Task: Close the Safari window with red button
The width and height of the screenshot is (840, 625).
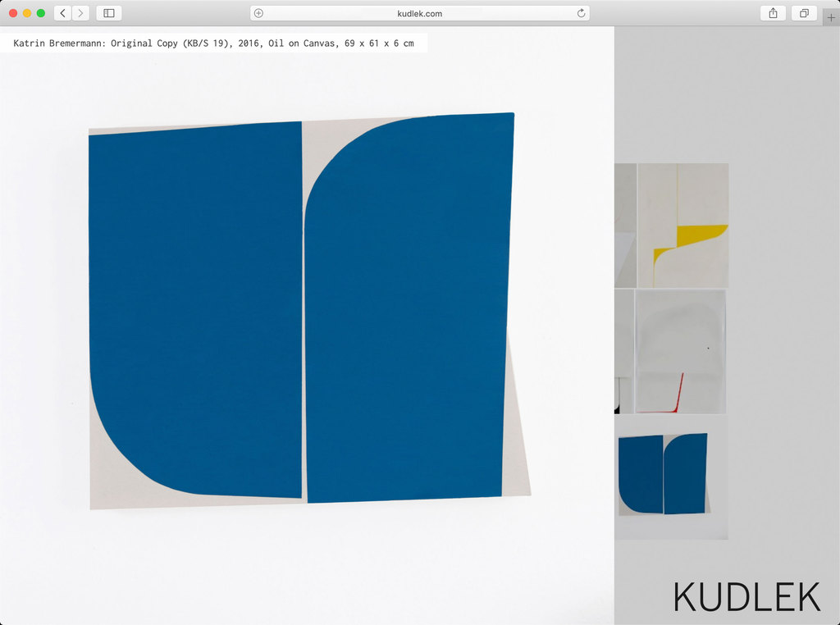Action: [13, 13]
